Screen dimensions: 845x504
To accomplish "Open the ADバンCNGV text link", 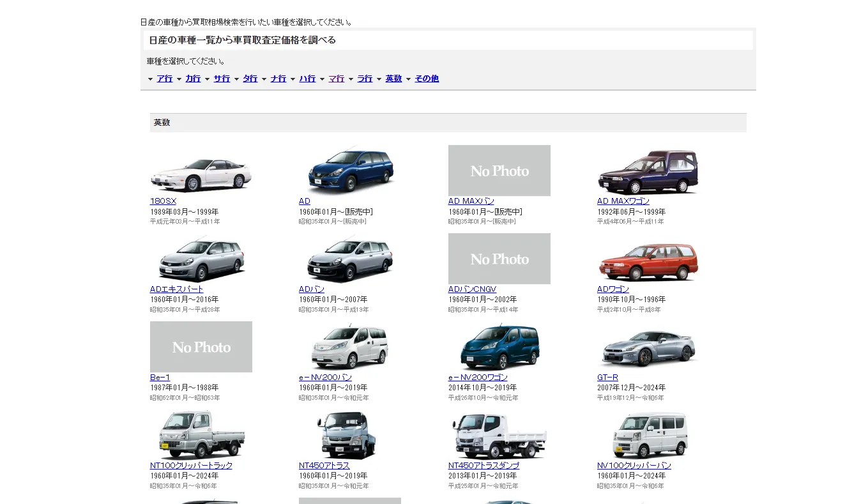I will click(472, 289).
